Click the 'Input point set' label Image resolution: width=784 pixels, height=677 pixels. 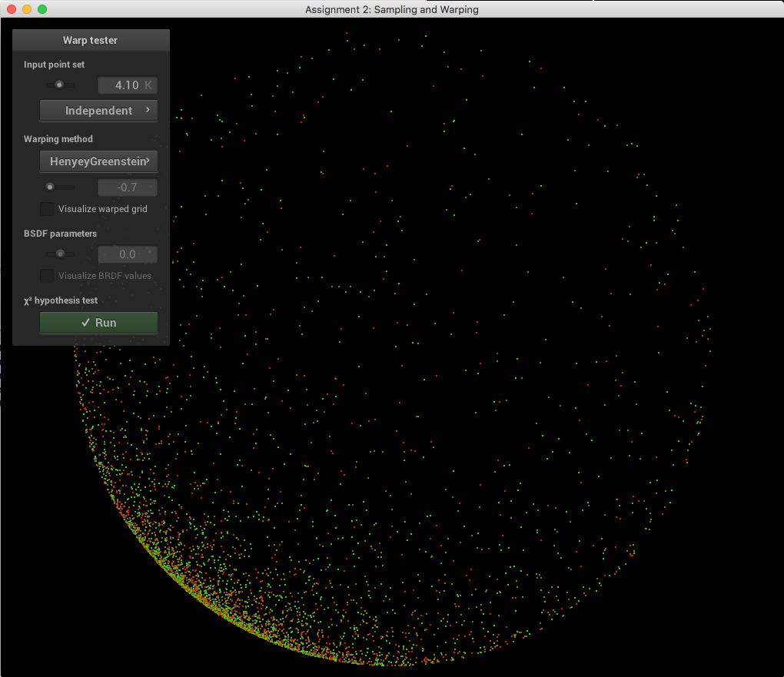54,65
